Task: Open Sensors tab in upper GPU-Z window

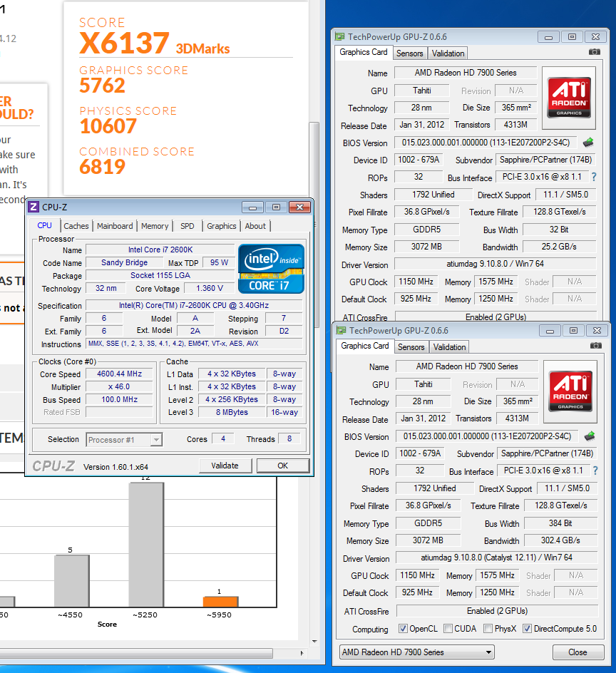Action: (x=409, y=53)
